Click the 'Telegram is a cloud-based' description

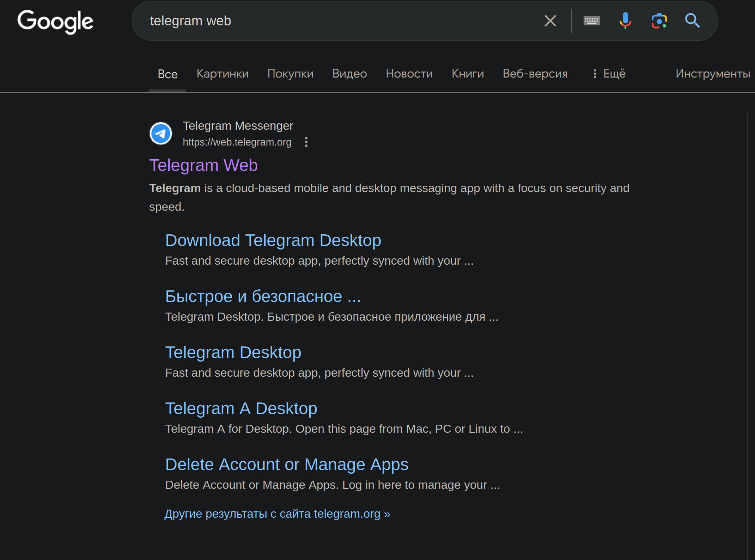pyautogui.click(x=389, y=197)
